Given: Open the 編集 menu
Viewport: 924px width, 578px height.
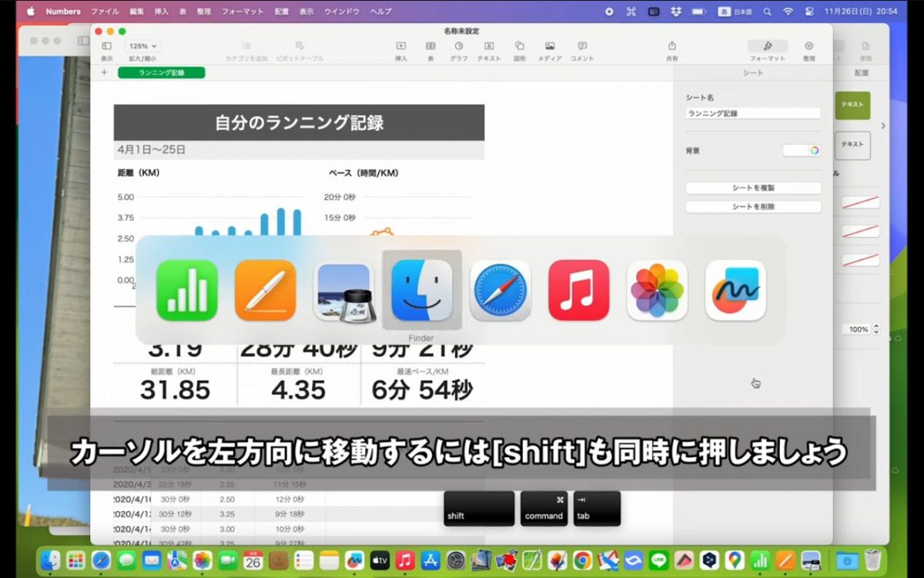Looking at the screenshot, I should tap(137, 12).
